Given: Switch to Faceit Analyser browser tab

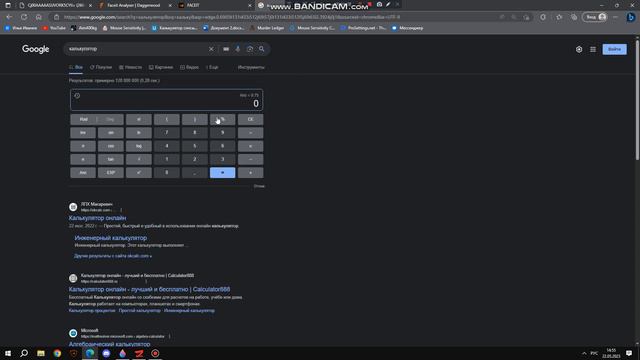Looking at the screenshot, I should click(x=135, y=5).
